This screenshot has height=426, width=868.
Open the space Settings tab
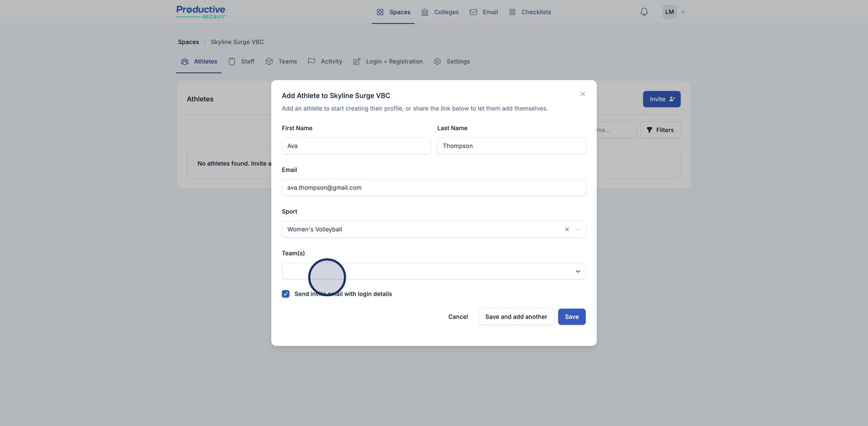pyautogui.click(x=452, y=62)
